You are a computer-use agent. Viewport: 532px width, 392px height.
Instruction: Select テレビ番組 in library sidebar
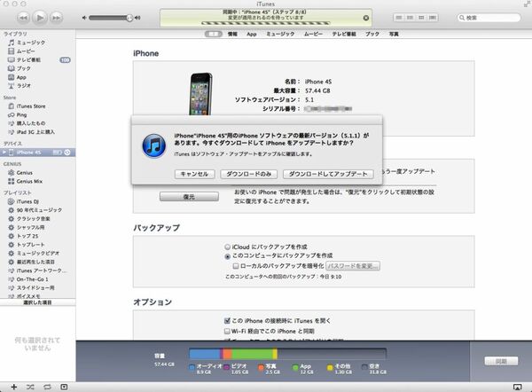(37, 59)
